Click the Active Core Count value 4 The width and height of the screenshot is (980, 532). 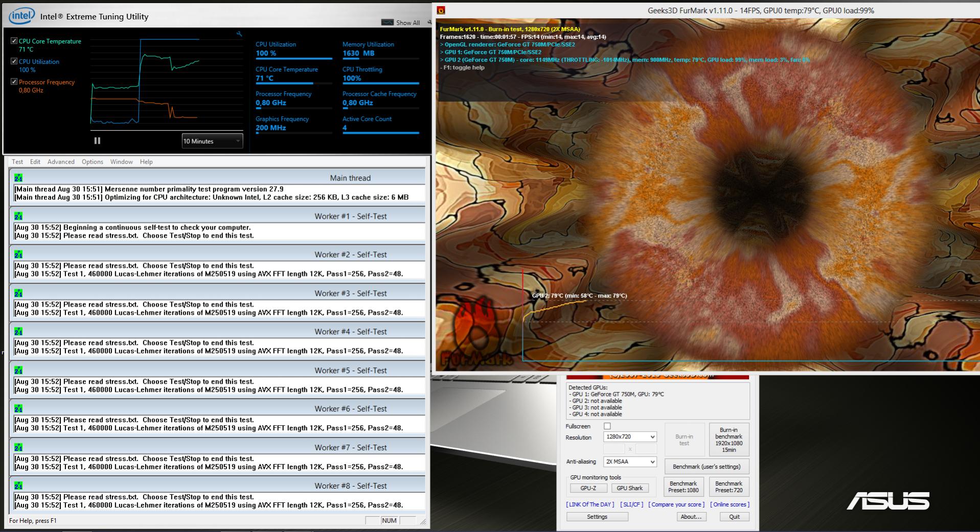(x=345, y=128)
